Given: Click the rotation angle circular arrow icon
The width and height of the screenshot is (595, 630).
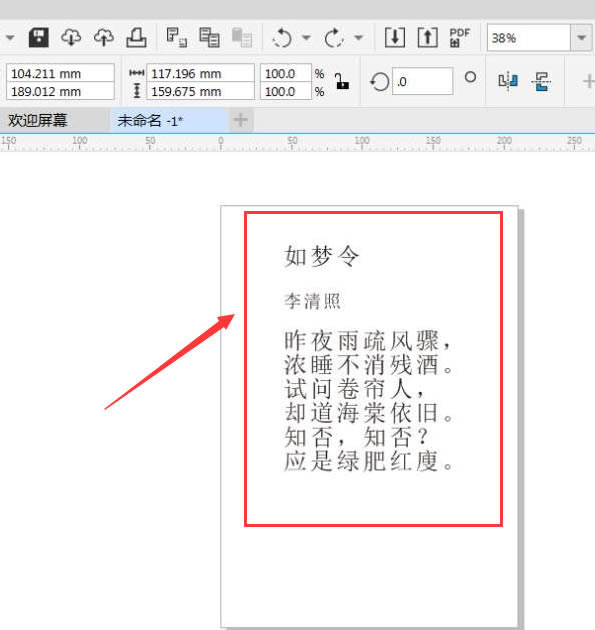Looking at the screenshot, I should point(379,82).
